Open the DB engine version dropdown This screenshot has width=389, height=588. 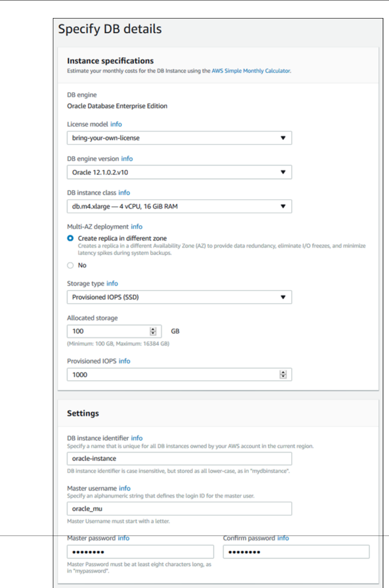coord(179,172)
